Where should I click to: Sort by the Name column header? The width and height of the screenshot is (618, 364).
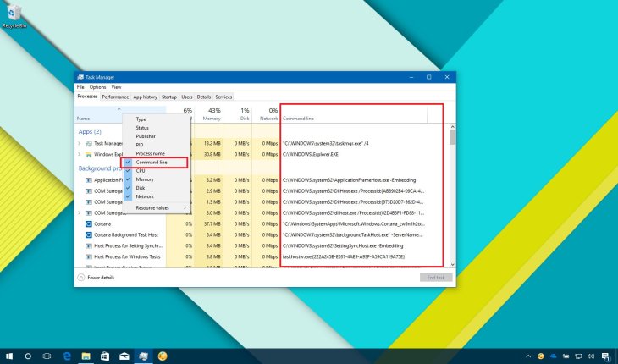pyautogui.click(x=119, y=114)
